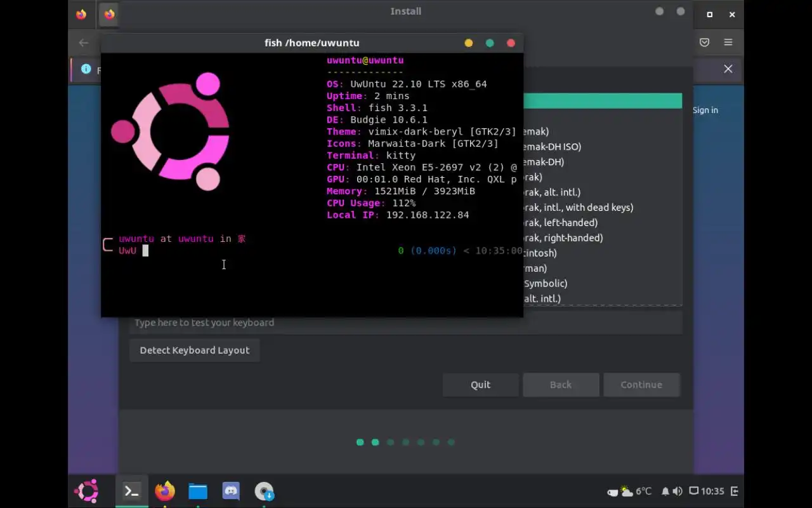Select the highlighted second Firefox tab icon
Viewport: 812px width, 508px height.
tap(110, 14)
